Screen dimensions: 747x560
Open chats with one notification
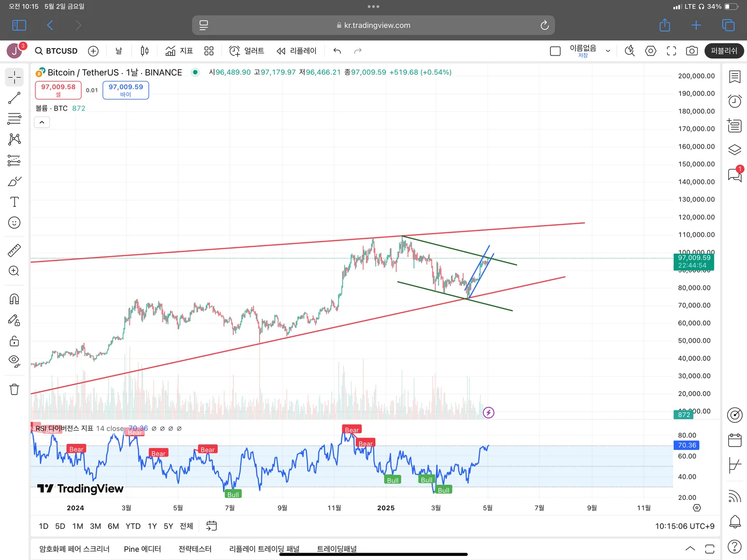coord(735,175)
